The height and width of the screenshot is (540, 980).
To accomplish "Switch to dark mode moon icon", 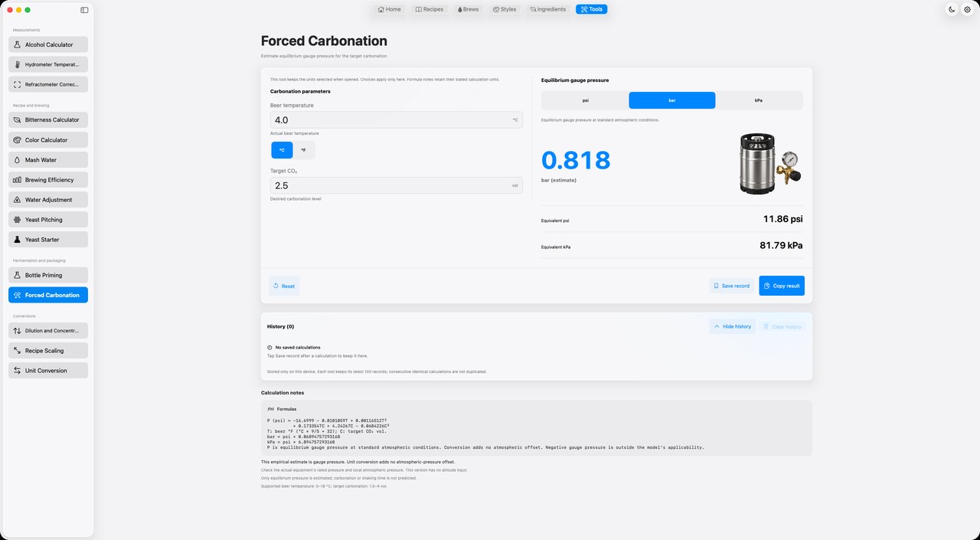I will tap(952, 9).
